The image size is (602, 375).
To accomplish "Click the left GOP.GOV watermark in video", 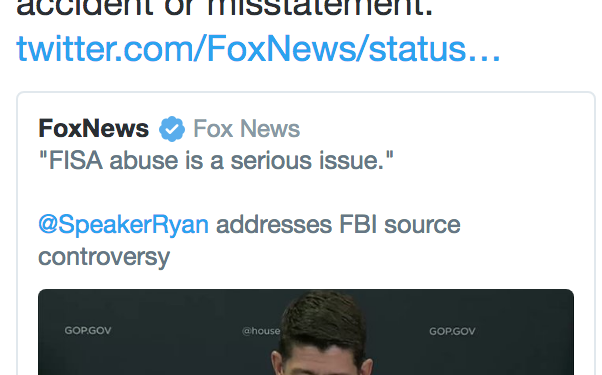I will coord(88,330).
